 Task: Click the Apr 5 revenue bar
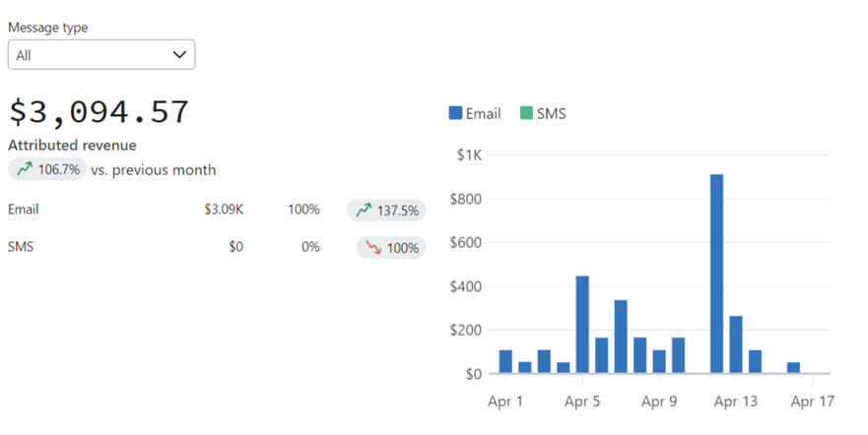click(x=582, y=325)
